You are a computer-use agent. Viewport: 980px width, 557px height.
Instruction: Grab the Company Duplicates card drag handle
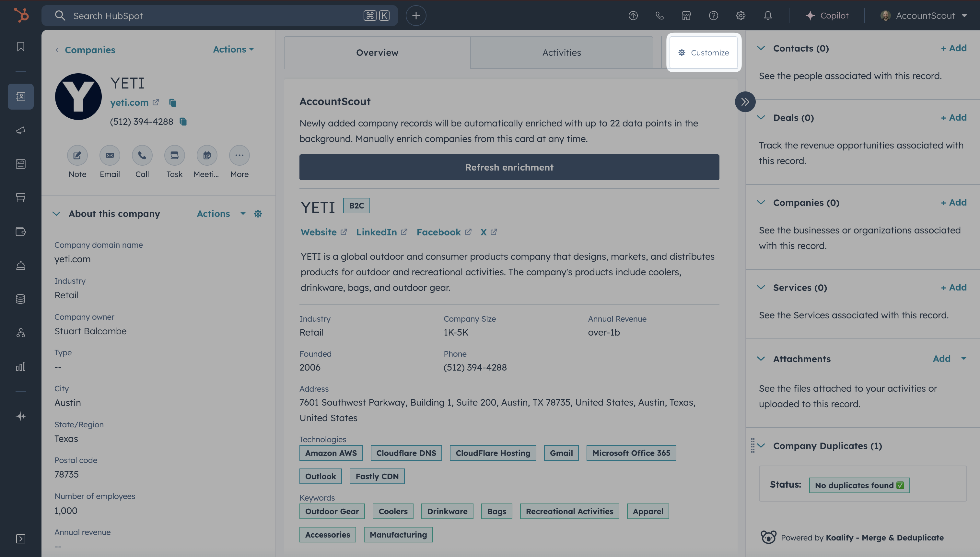pyautogui.click(x=752, y=445)
